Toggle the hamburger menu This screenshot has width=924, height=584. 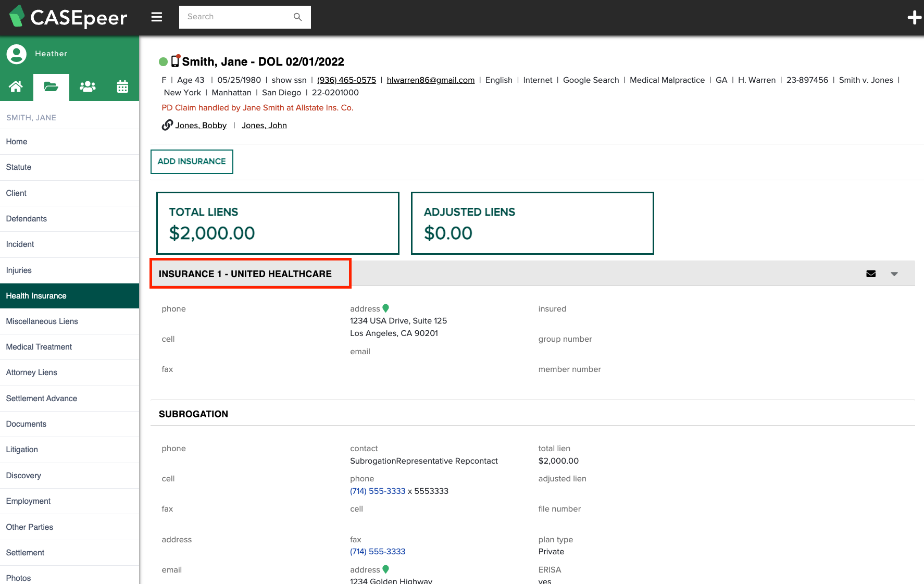157,17
